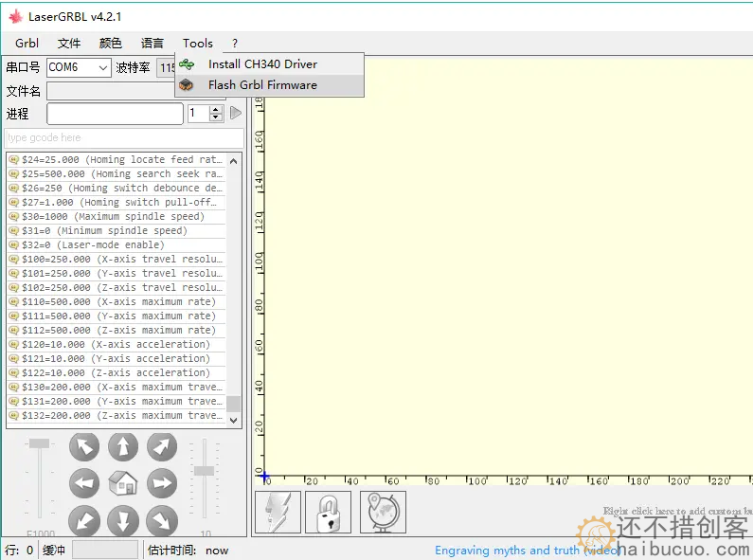753x560 pixels.
Task: Click the 波特率 baud rate field
Action: (x=166, y=67)
